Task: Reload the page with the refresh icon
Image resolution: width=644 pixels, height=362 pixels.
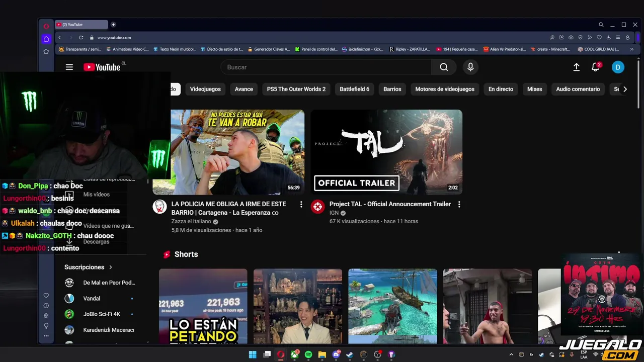Action: [x=81, y=38]
